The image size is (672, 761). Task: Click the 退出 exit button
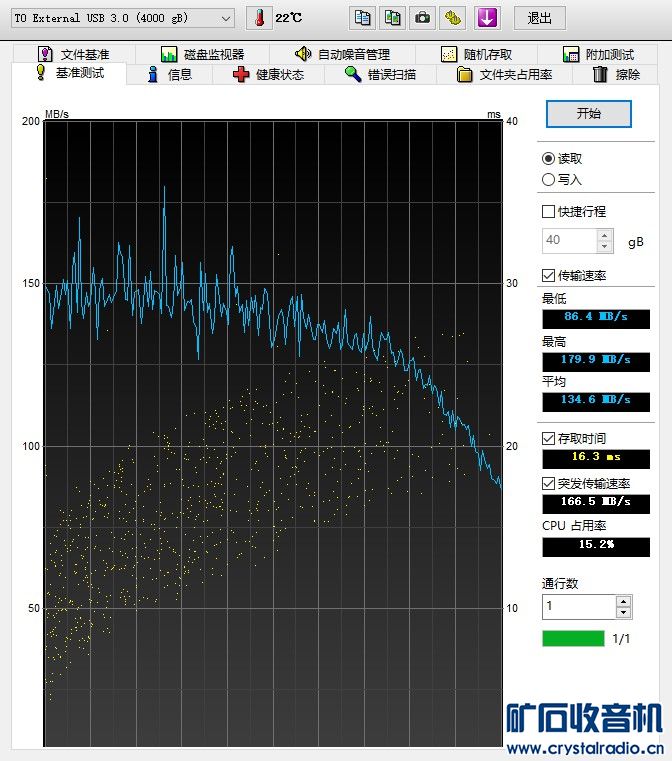540,18
